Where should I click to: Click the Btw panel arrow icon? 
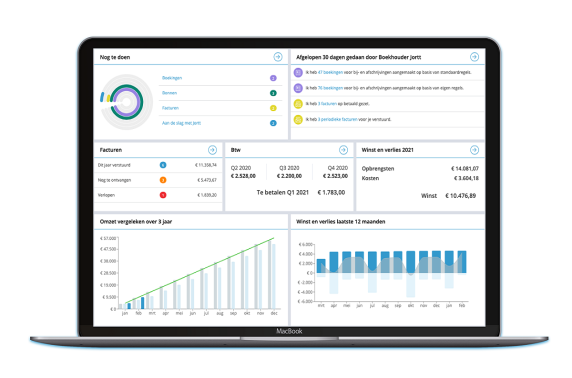[343, 150]
